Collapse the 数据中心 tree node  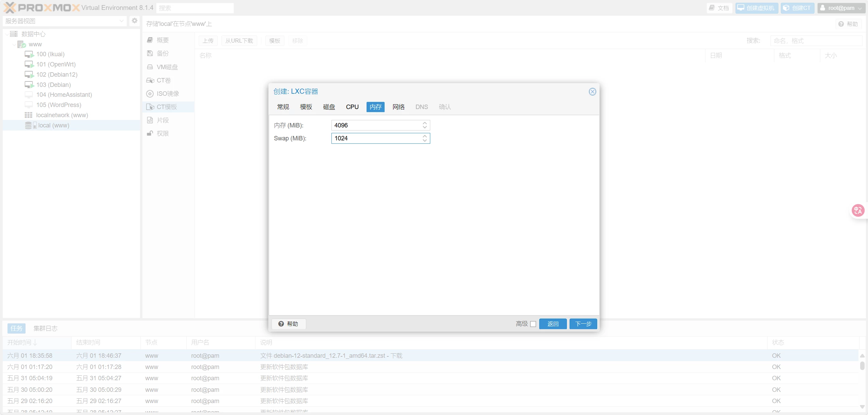click(x=7, y=34)
